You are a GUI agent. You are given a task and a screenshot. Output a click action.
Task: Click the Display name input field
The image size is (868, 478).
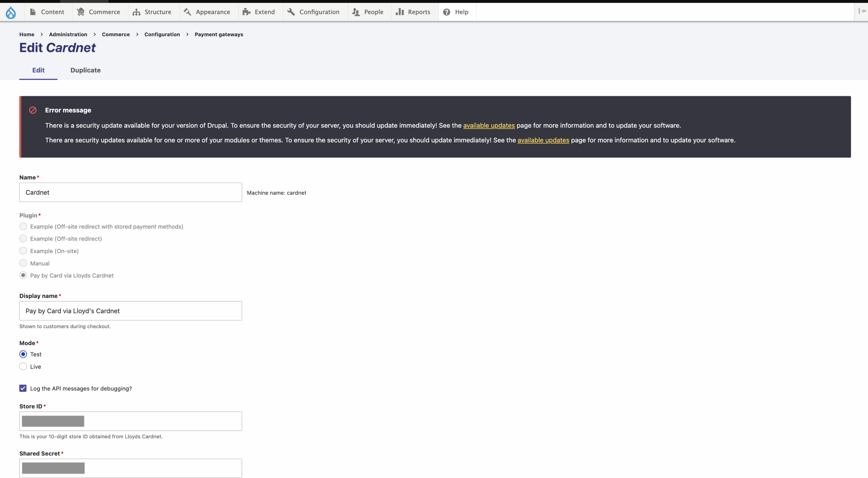click(x=131, y=311)
